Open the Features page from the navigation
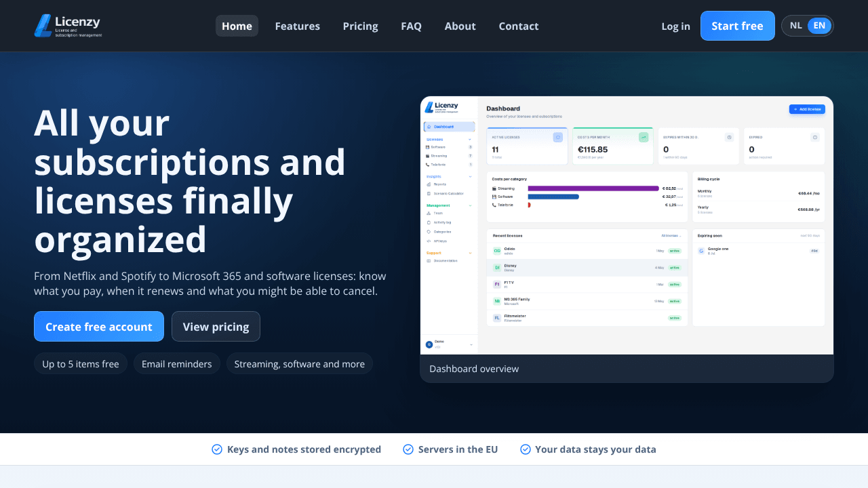The width and height of the screenshot is (868, 488). (297, 26)
